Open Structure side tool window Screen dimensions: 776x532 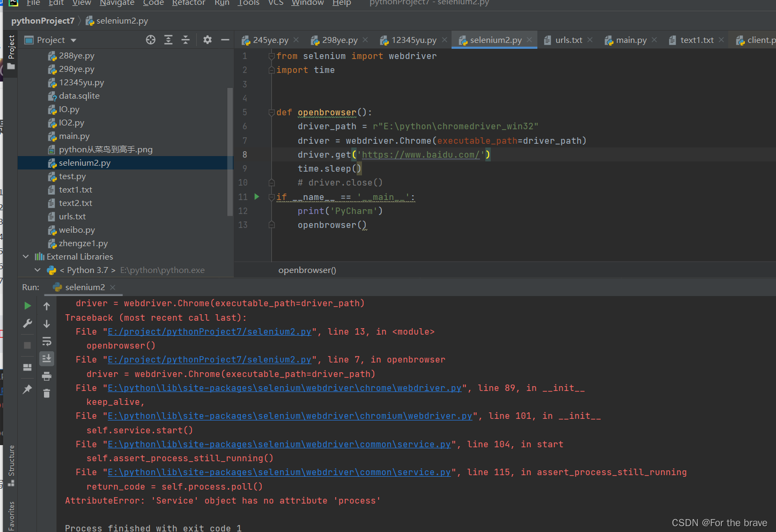tap(11, 465)
